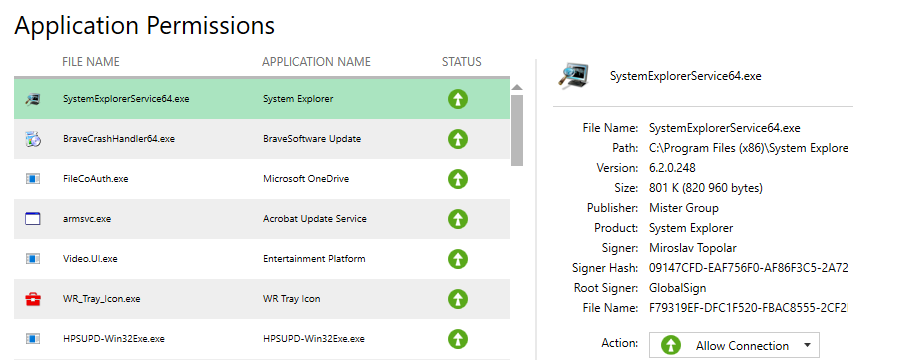Click the publisher value Mister Group
This screenshot has height=360, width=908.
tap(684, 208)
